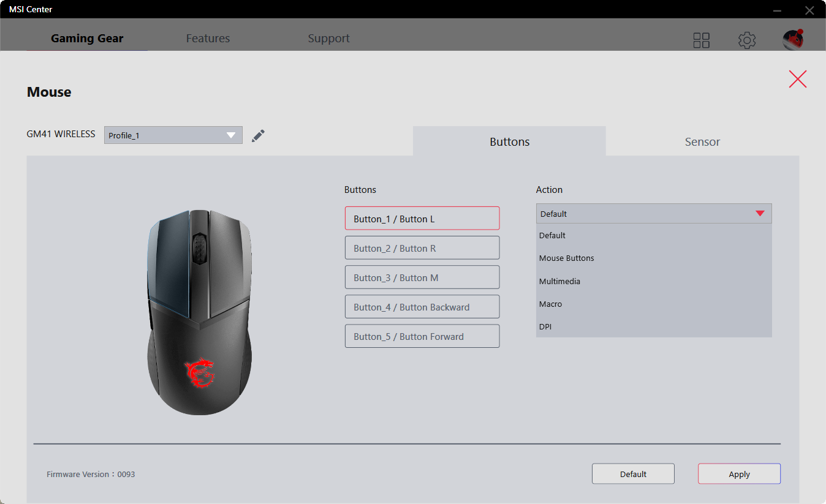Viewport: 826px width, 504px height.
Task: Select Button_5 / Button Forward
Action: pyautogui.click(x=422, y=336)
